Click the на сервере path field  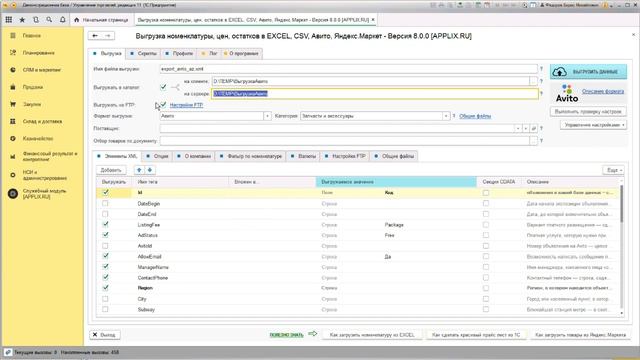375,93
